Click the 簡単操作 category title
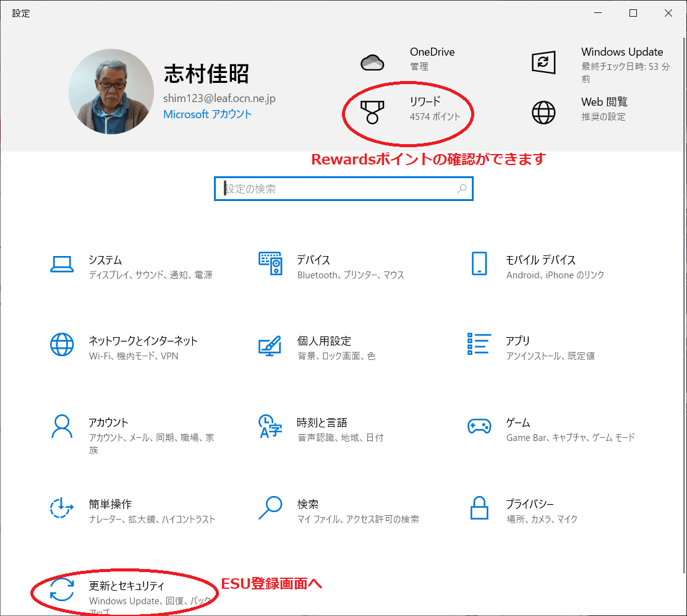687x616 pixels. (x=110, y=504)
